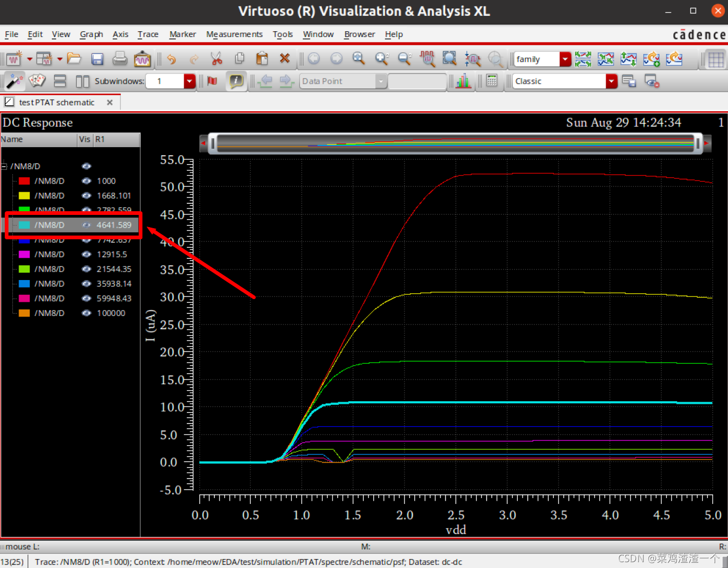Click the split all strips icon
This screenshot has height=568, width=728.
pyautogui.click(x=583, y=59)
